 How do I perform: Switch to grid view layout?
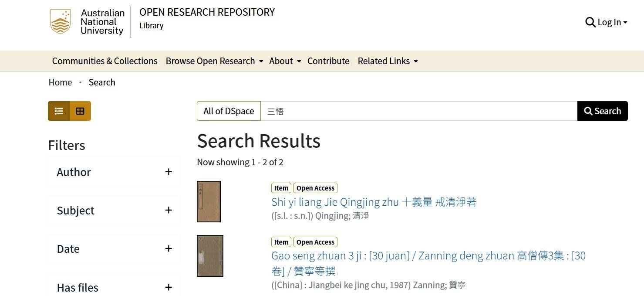[80, 111]
